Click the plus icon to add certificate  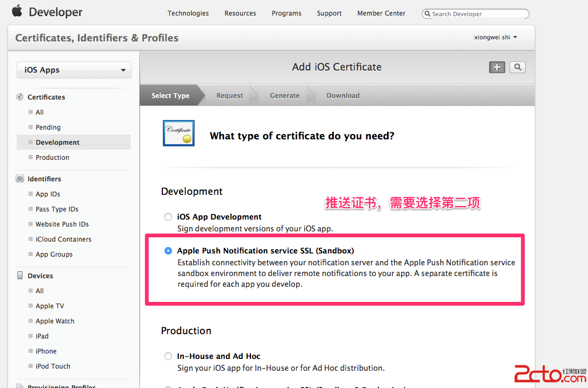click(497, 67)
